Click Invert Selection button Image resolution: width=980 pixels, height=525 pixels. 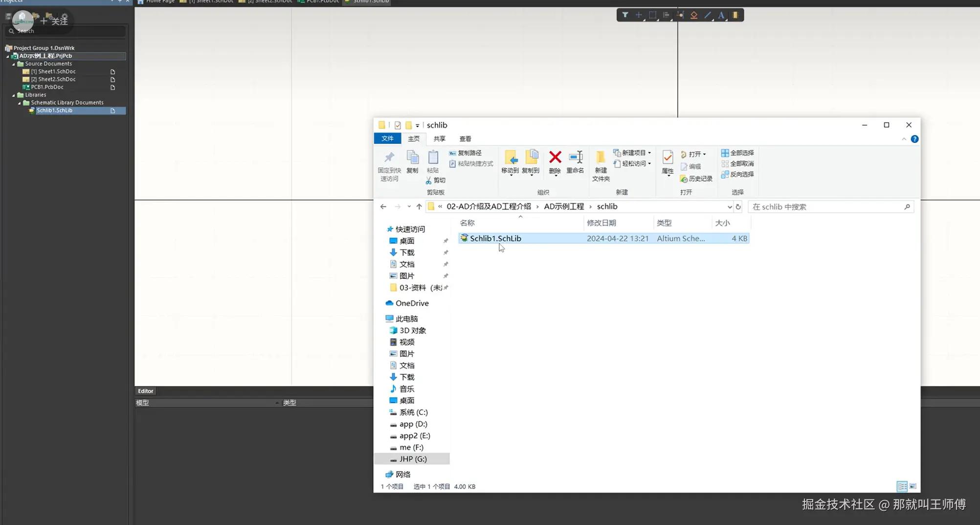click(x=737, y=174)
